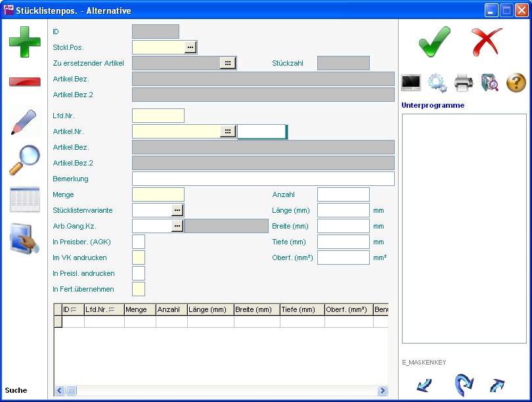Cancel with the red X icon
Screen dimensions: 532x402
coord(486,42)
